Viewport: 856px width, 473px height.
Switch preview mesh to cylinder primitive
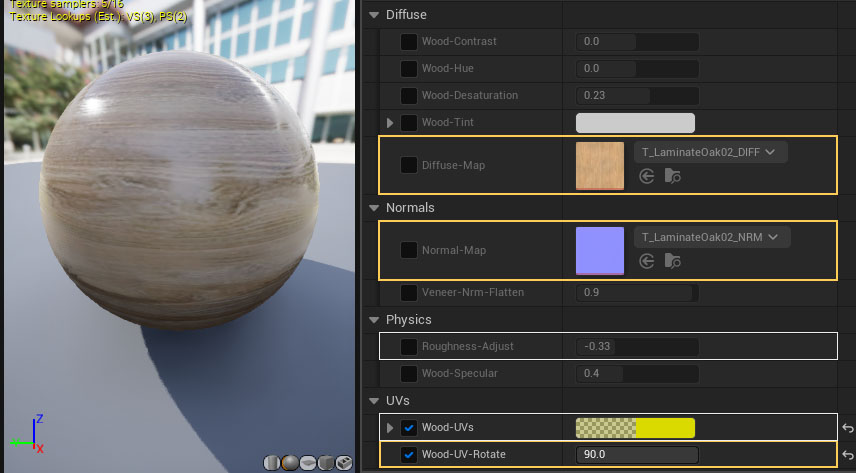[272, 463]
